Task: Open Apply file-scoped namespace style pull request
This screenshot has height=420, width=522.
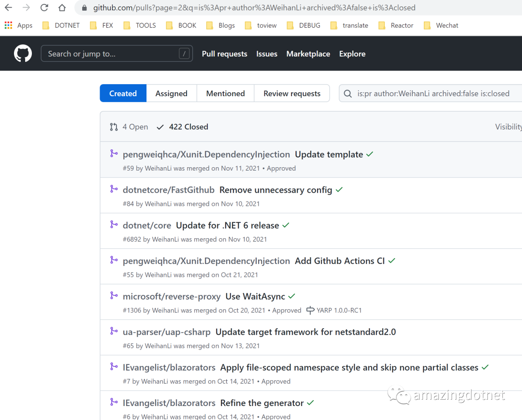Action: point(349,368)
